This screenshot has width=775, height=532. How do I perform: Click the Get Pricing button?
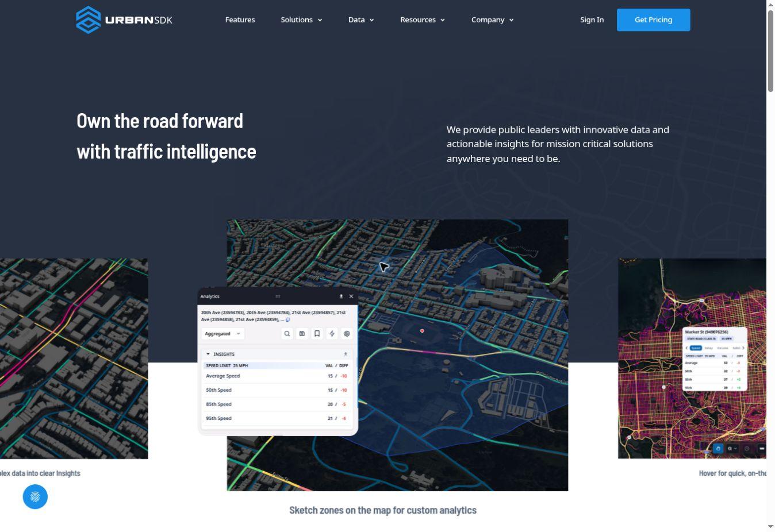click(653, 20)
